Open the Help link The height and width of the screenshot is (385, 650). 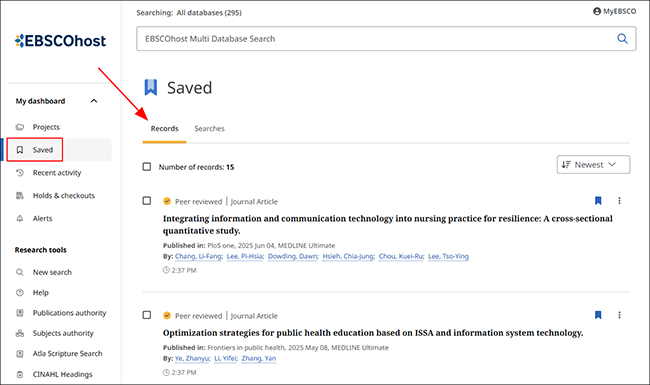41,293
